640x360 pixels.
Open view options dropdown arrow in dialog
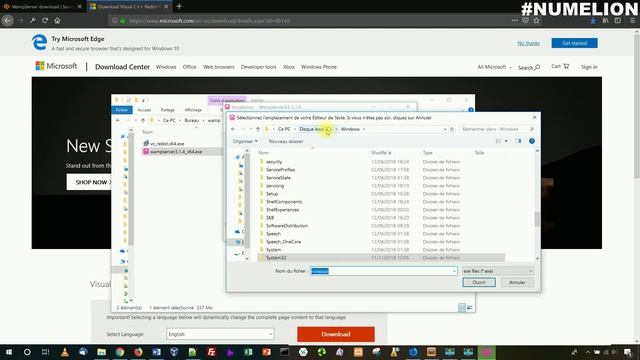point(506,141)
